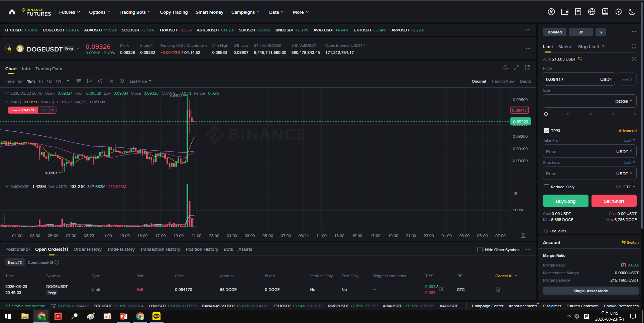Open order type info icon
The width and height of the screenshot is (644, 323).
coord(634,46)
